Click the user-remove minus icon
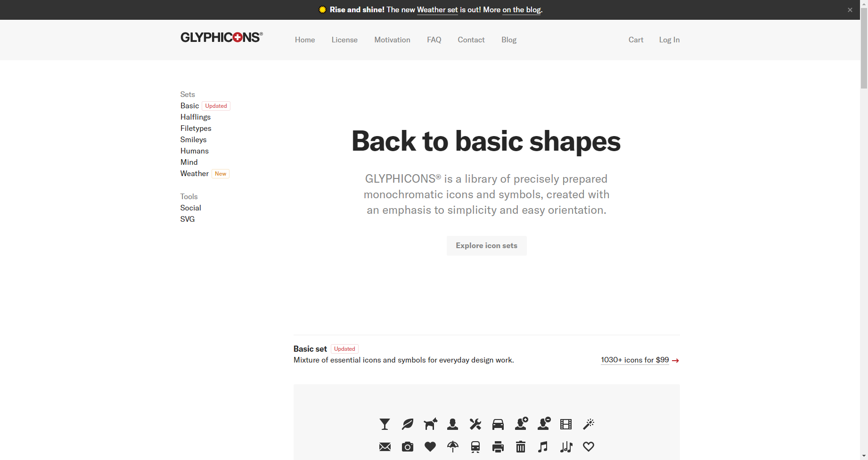 point(544,424)
